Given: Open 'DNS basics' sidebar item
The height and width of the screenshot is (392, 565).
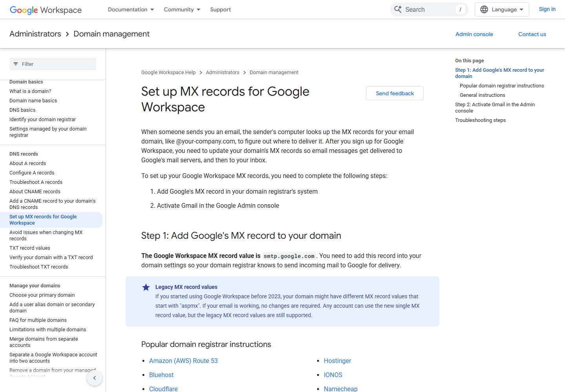Looking at the screenshot, I should click(22, 110).
